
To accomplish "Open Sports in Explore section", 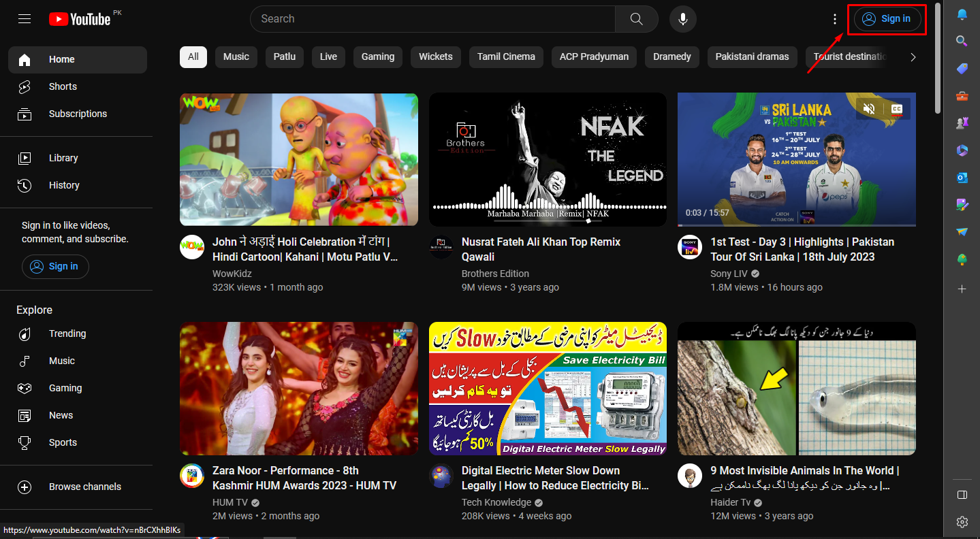I will point(78,442).
